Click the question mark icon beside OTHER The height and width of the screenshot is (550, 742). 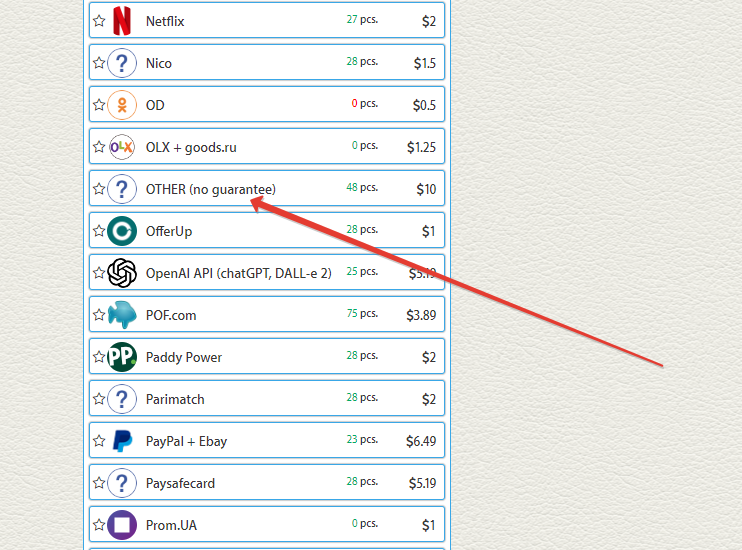(122, 189)
